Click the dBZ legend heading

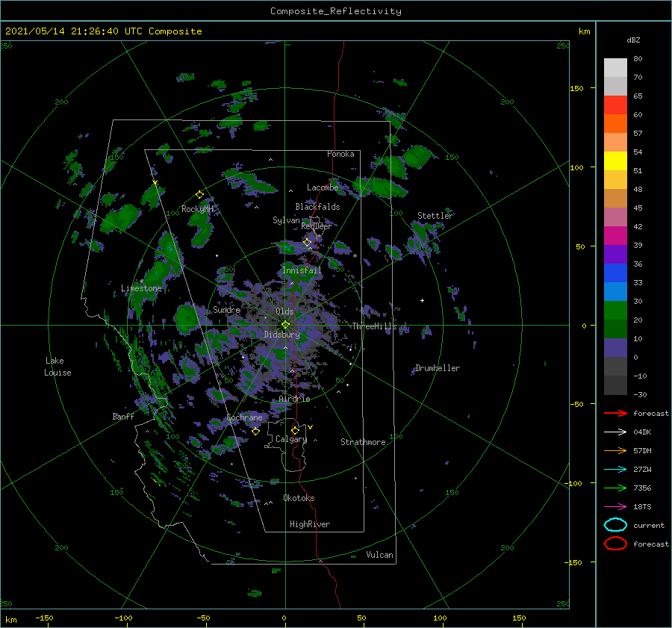(x=633, y=40)
